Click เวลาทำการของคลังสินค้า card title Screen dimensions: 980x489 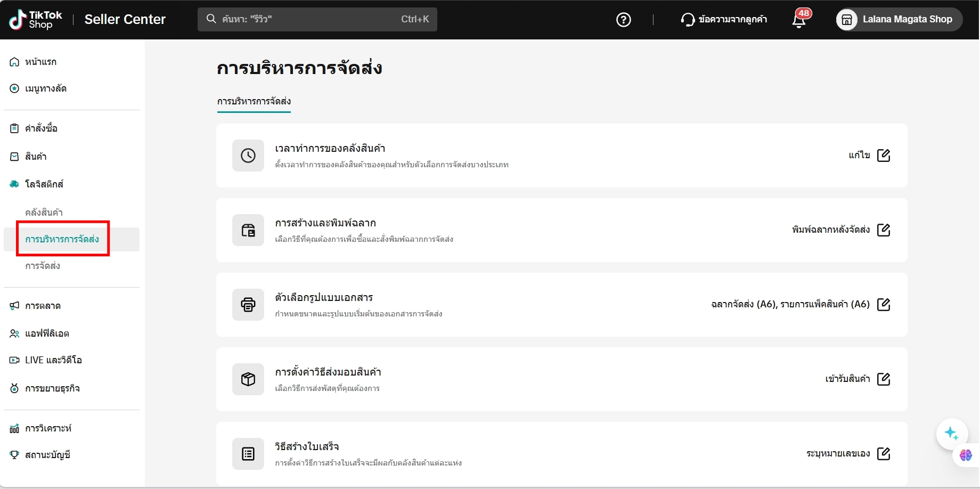click(330, 149)
